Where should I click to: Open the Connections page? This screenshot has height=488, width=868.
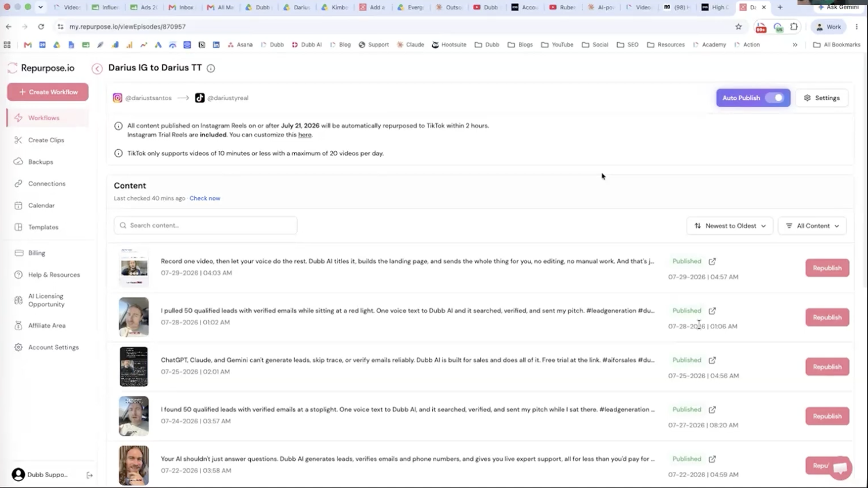click(x=47, y=184)
